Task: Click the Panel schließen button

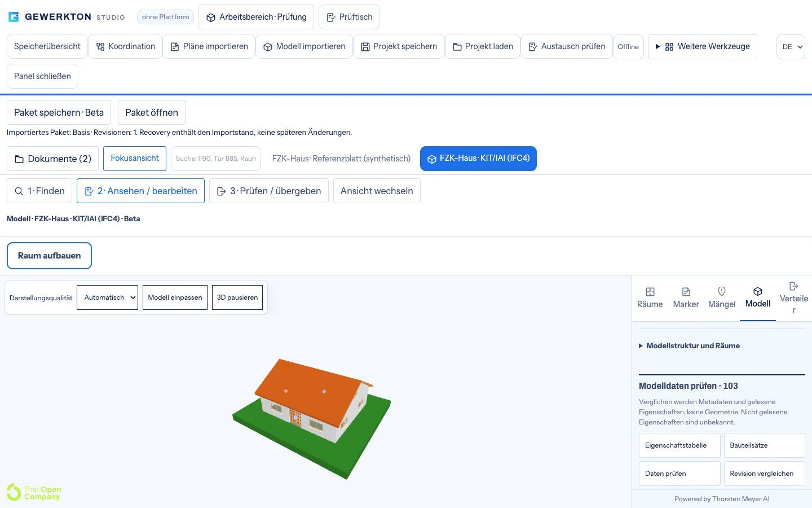Action: click(42, 76)
